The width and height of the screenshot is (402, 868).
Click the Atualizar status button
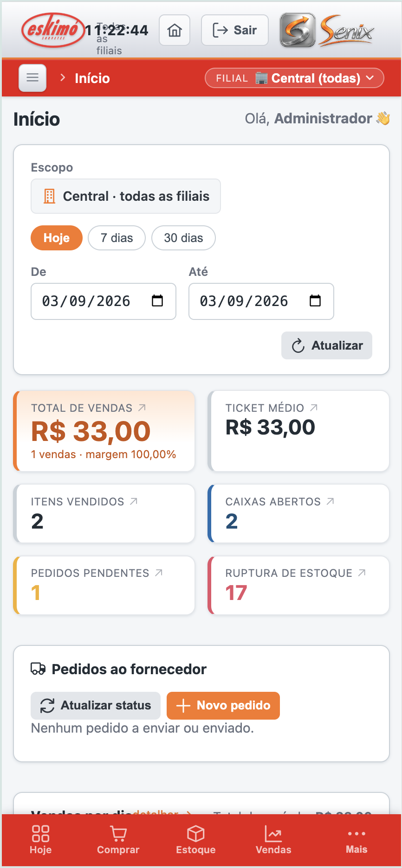[x=96, y=706]
